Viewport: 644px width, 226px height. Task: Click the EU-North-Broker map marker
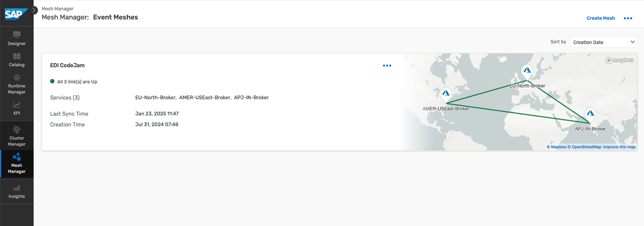(527, 72)
